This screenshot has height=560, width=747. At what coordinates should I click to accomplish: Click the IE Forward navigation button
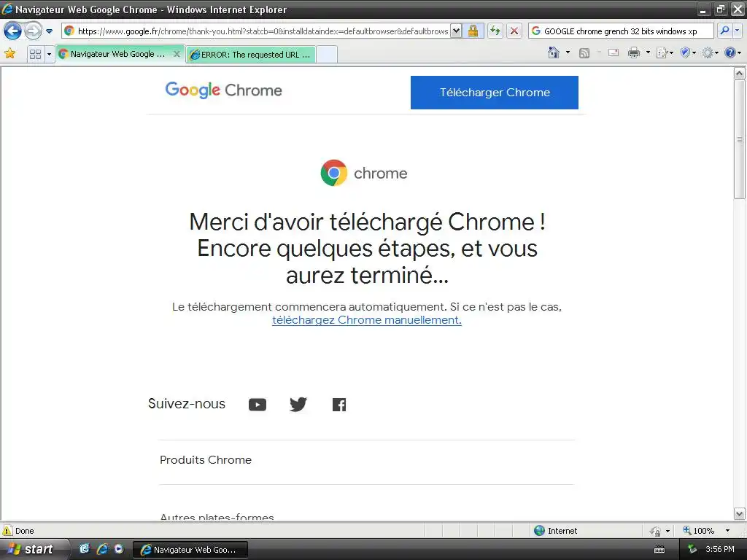pyautogui.click(x=33, y=31)
